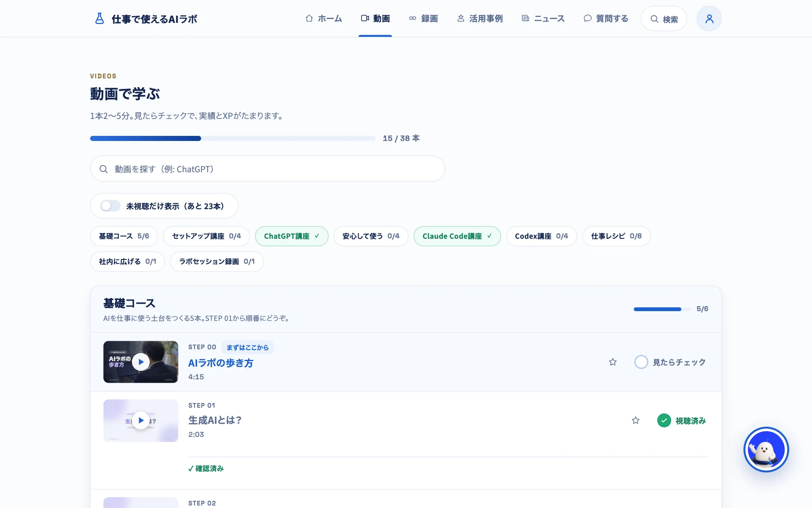Open the 録画 tab
This screenshot has height=508, width=812.
point(423,18)
